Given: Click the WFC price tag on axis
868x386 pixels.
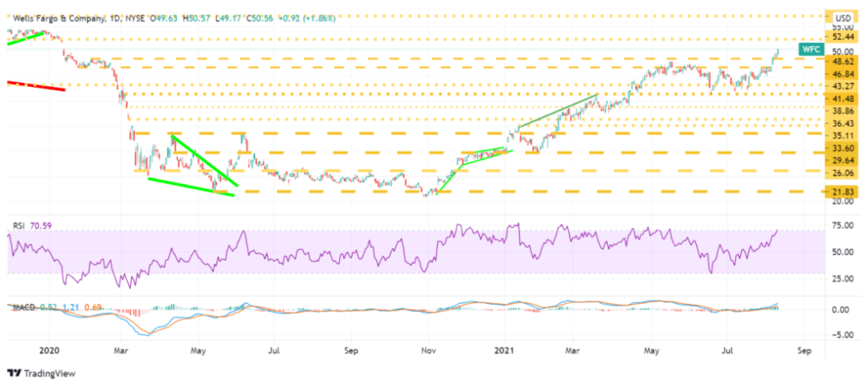Looking at the screenshot, I should tap(811, 50).
